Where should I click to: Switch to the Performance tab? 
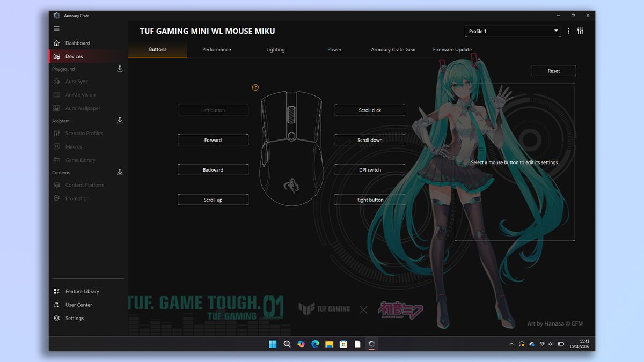pyautogui.click(x=217, y=49)
